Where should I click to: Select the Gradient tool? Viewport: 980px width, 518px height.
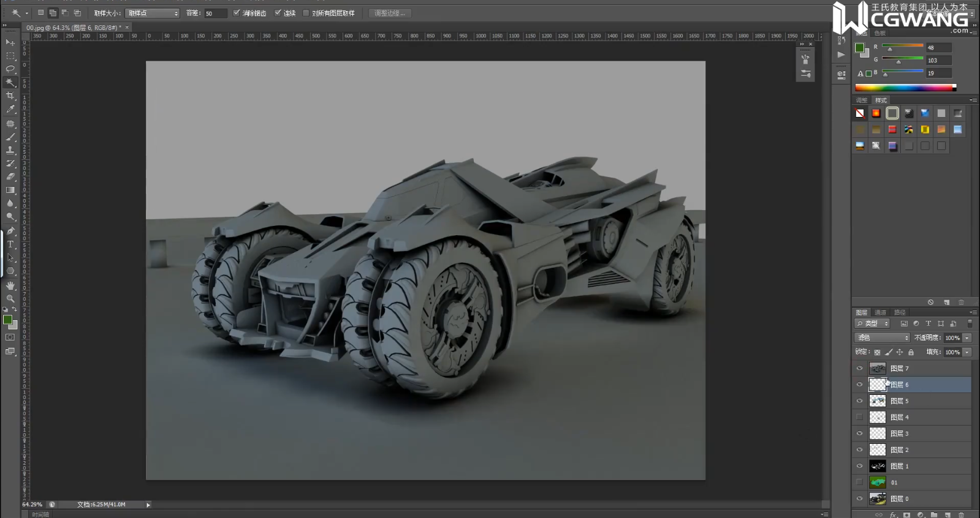pos(10,190)
